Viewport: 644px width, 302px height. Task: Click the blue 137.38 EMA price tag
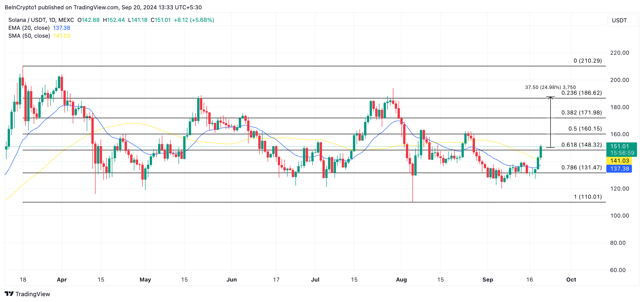coord(619,169)
